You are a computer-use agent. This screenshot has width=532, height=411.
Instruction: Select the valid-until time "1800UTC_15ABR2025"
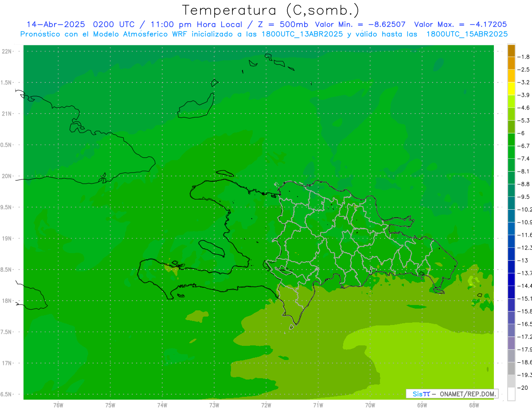point(467,34)
